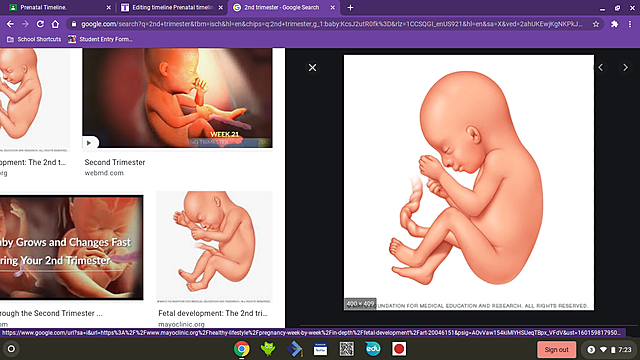The height and width of the screenshot is (360, 640).
Task: Open the webmd.com source link
Action: (104, 173)
